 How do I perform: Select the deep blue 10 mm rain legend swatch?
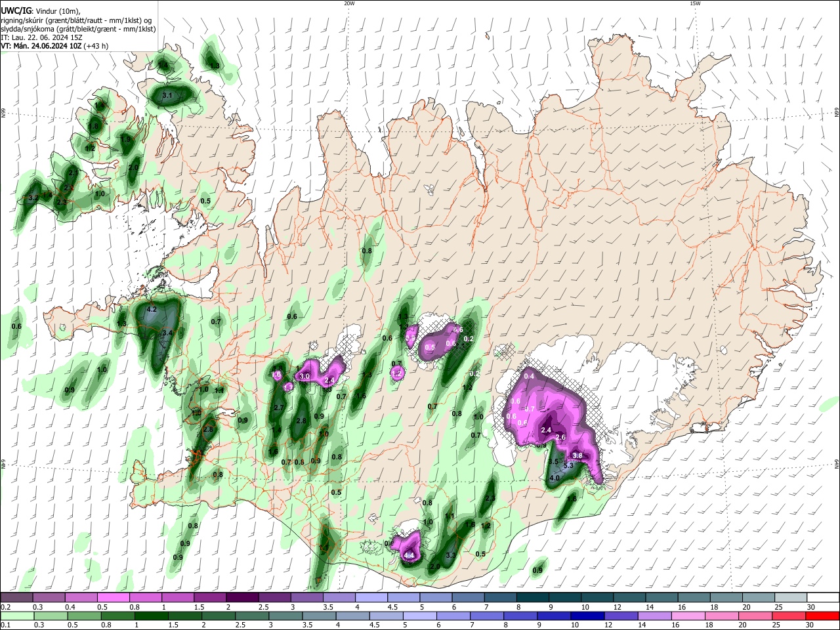(x=587, y=616)
